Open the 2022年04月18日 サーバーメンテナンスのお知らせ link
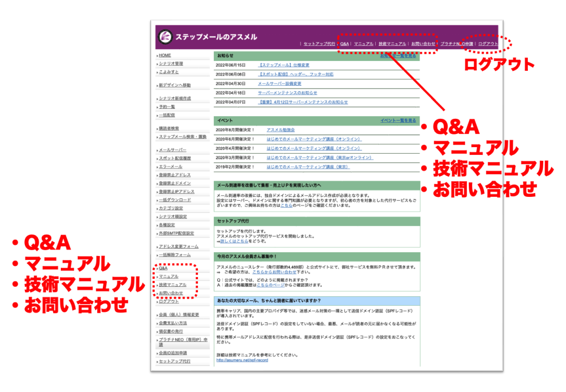566x392 pixels. click(x=287, y=93)
